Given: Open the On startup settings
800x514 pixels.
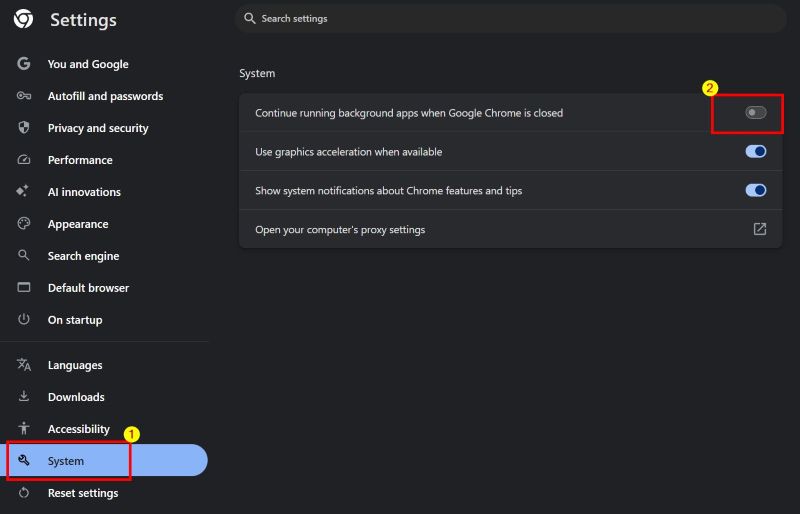Looking at the screenshot, I should pyautogui.click(x=75, y=320).
